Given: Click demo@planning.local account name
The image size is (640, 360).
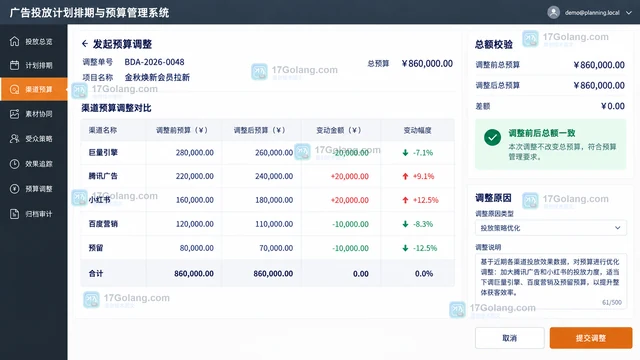Looking at the screenshot, I should coord(592,13).
